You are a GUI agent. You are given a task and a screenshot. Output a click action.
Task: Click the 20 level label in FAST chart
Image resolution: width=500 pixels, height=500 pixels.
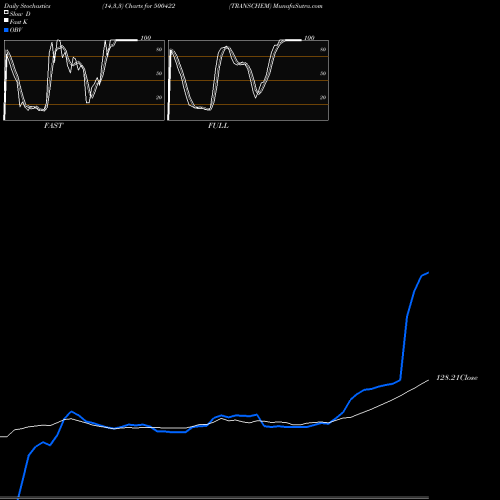(x=159, y=97)
